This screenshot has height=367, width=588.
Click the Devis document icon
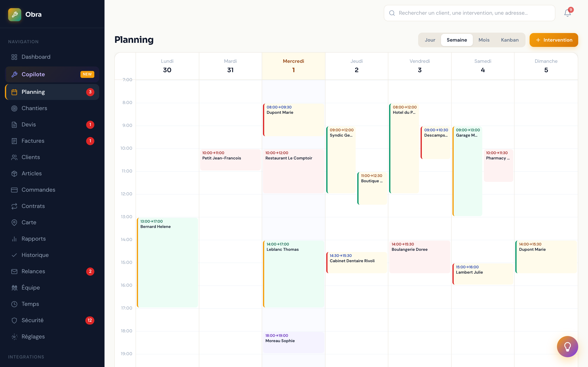14,125
